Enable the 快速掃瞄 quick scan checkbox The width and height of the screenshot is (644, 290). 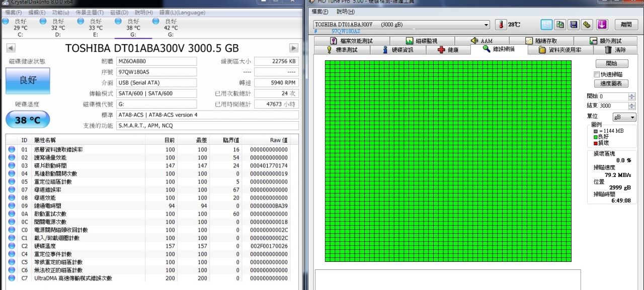tap(597, 74)
